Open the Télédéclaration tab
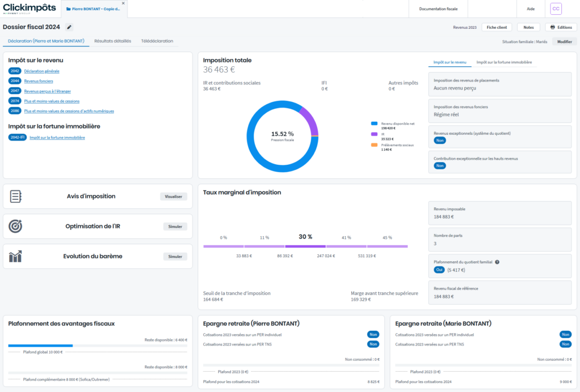The width and height of the screenshot is (580, 392). [x=157, y=41]
